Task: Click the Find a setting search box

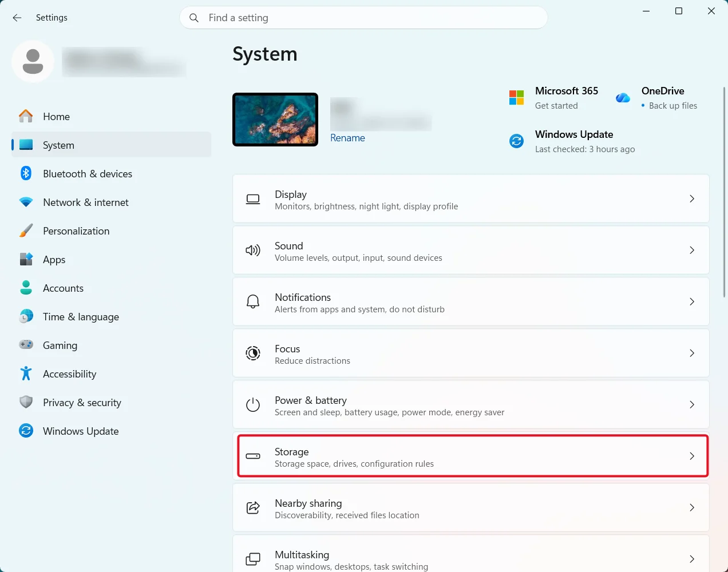Action: pos(363,18)
